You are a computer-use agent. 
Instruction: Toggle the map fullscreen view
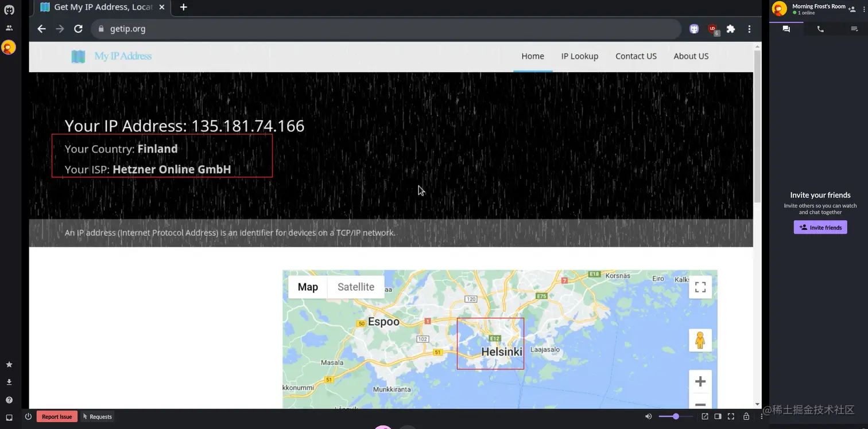click(700, 287)
